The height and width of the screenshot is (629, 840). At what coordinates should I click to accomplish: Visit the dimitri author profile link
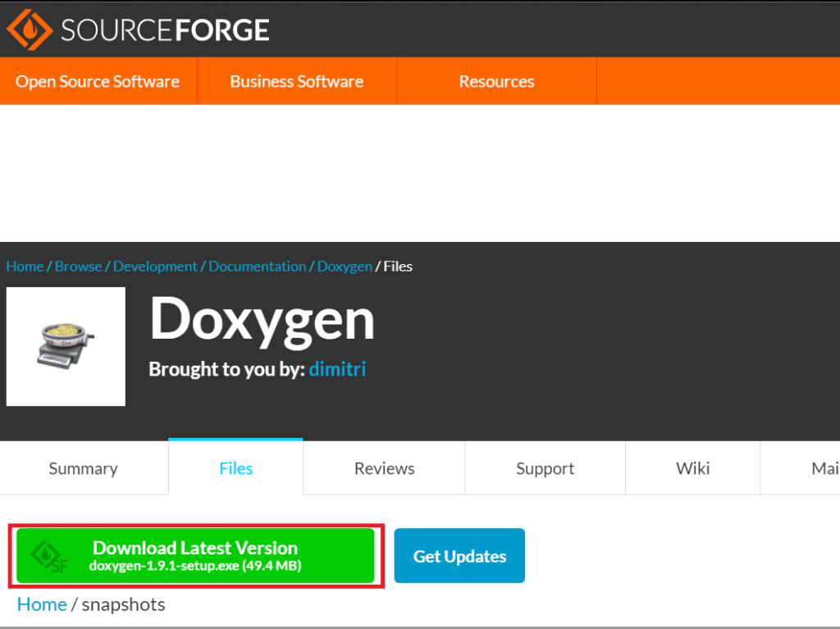[x=337, y=369]
